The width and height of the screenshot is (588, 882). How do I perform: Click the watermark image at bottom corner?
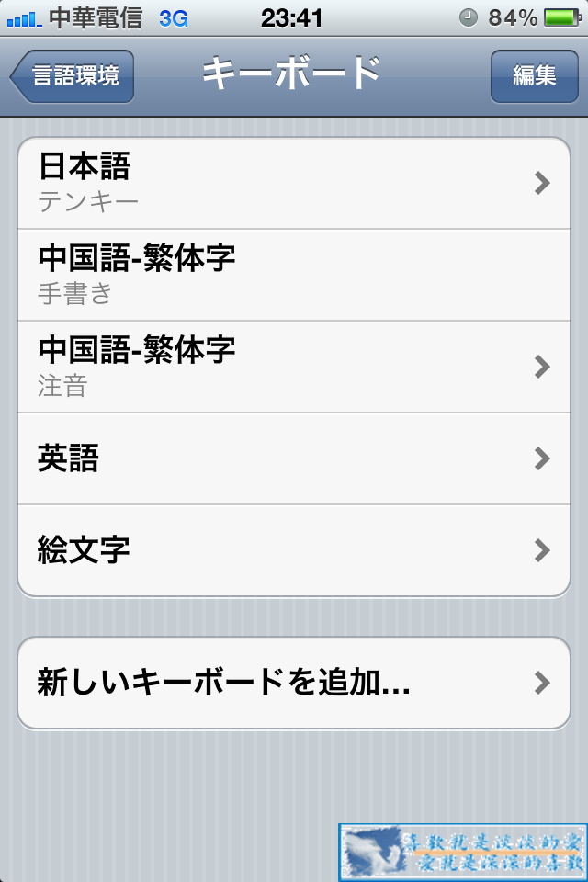click(x=462, y=853)
